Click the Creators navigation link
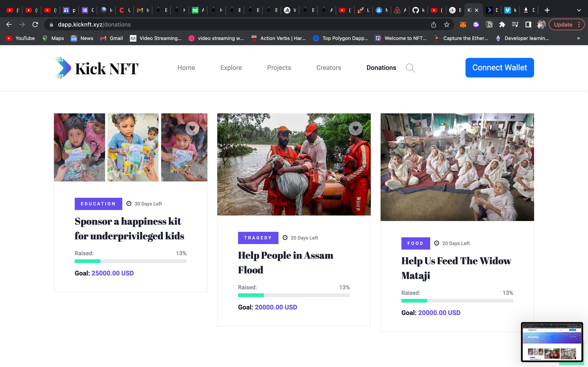The height and width of the screenshot is (367, 588). pos(329,67)
